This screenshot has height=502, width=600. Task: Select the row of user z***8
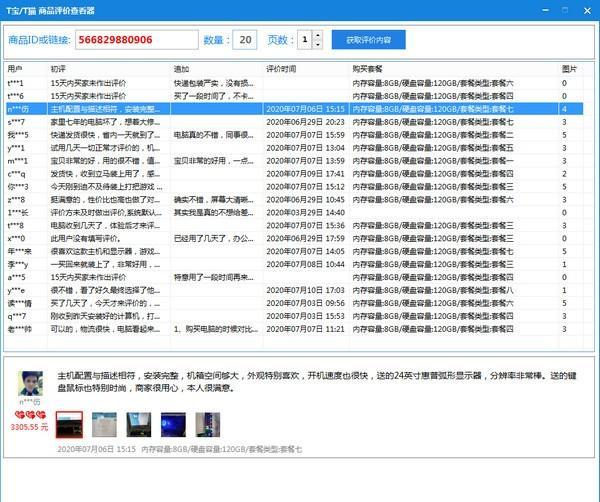(x=294, y=200)
